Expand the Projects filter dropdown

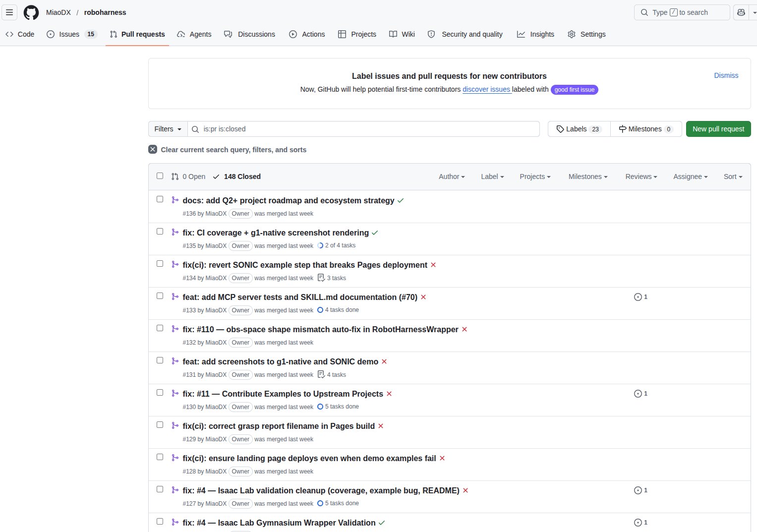pyautogui.click(x=535, y=177)
